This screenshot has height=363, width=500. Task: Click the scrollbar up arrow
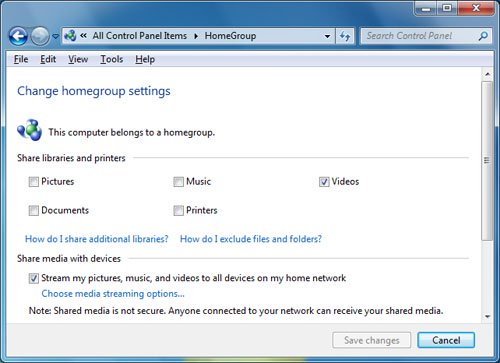tap(488, 74)
